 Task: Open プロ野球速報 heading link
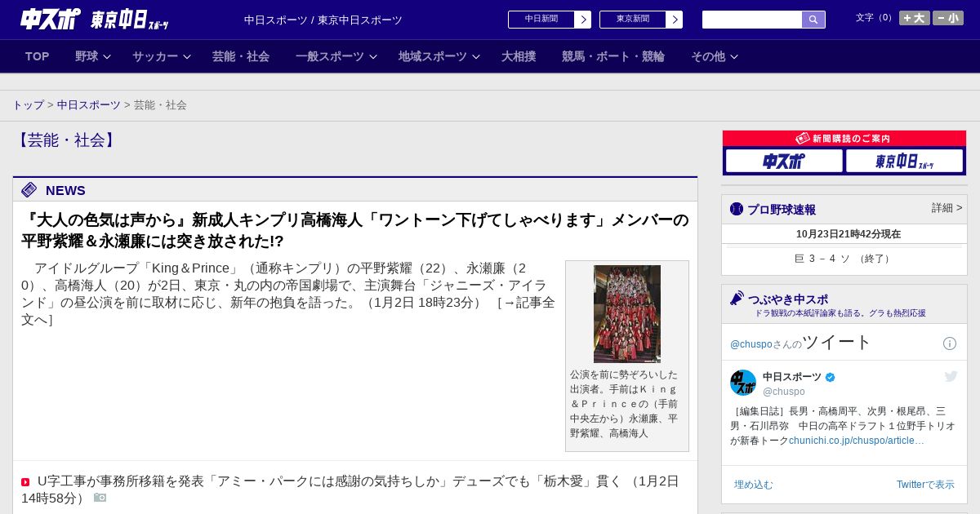tap(782, 210)
